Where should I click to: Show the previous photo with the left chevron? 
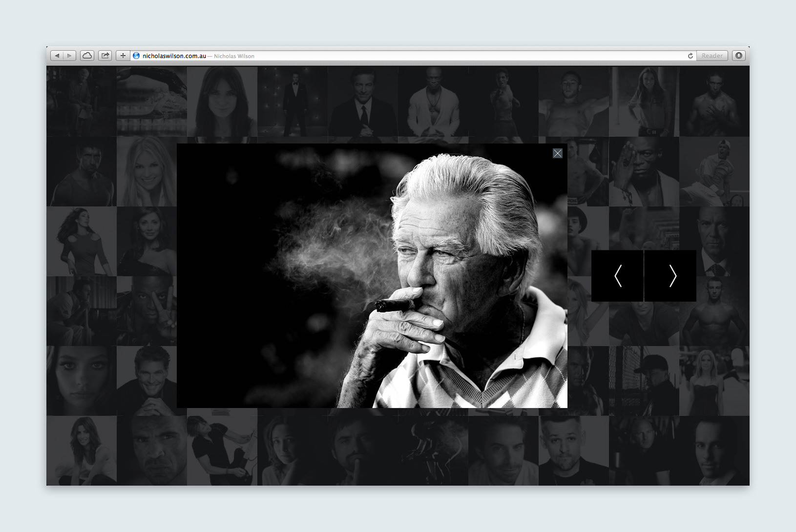(617, 276)
